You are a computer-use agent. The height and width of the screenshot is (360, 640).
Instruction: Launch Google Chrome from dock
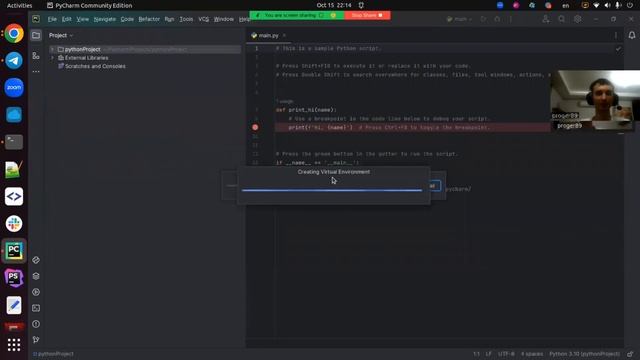[14, 33]
